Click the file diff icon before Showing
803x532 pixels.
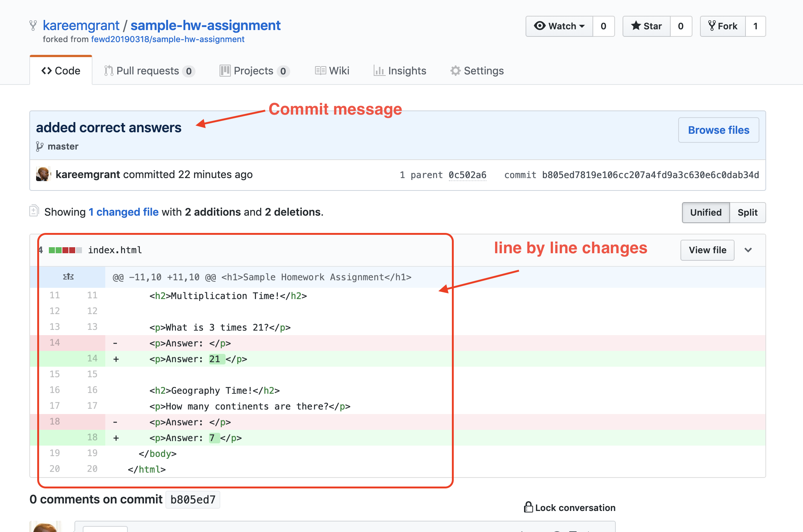coord(34,211)
